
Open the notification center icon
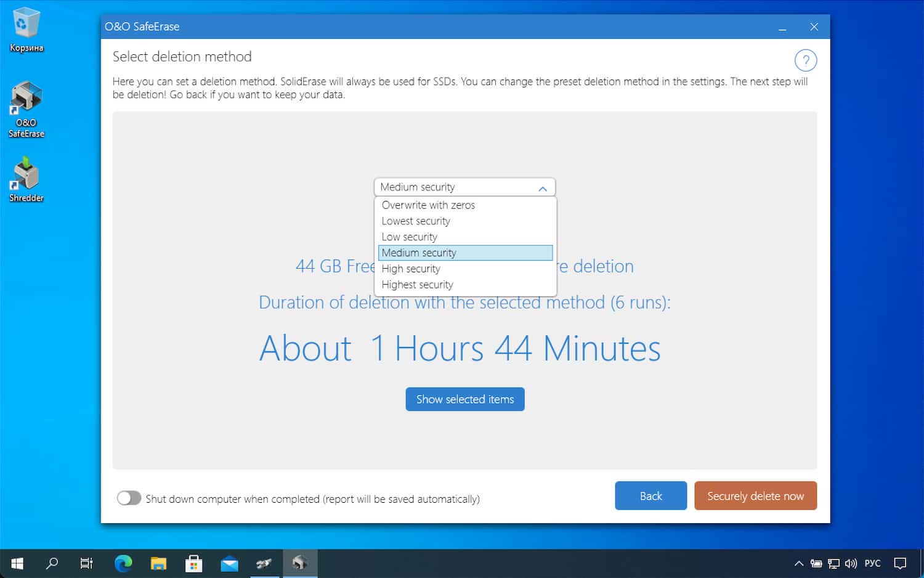[901, 563]
